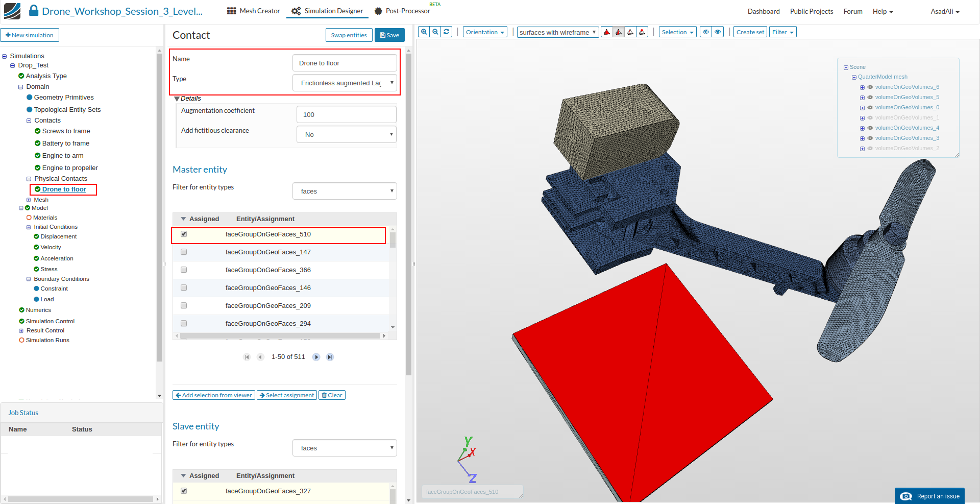Jump to last page of entity list

pos(330,357)
